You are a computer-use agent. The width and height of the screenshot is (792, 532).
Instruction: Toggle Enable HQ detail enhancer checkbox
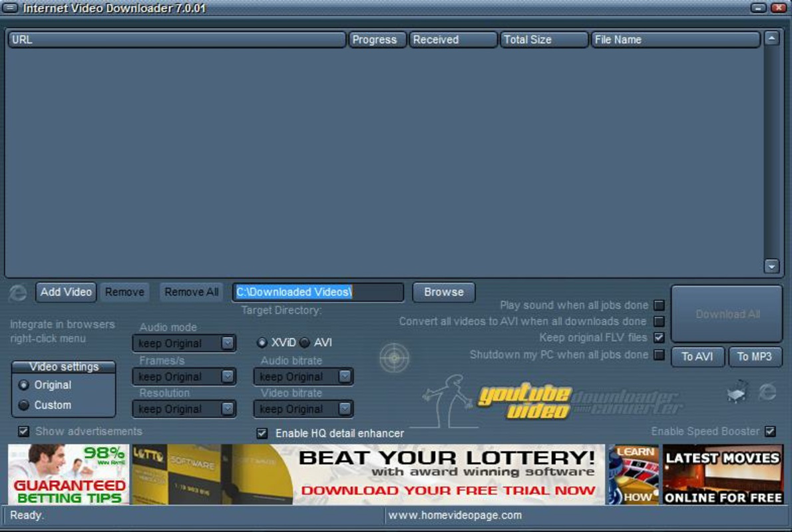click(x=262, y=433)
